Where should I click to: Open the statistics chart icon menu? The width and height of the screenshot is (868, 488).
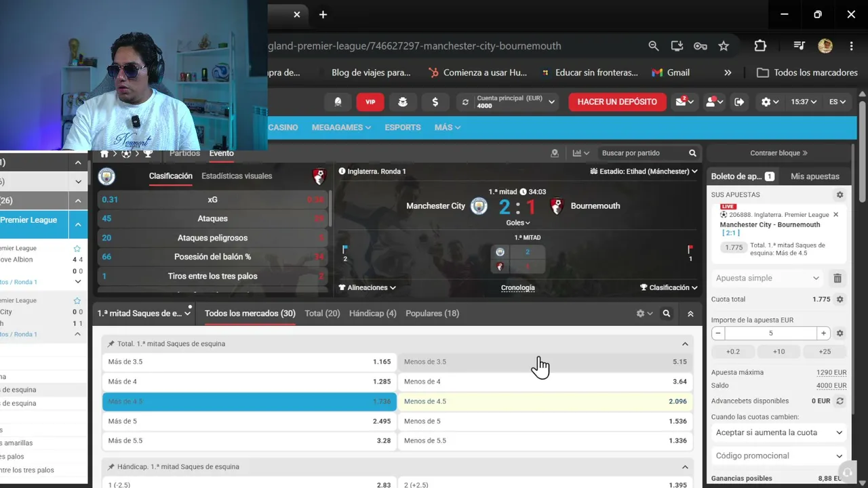click(580, 153)
